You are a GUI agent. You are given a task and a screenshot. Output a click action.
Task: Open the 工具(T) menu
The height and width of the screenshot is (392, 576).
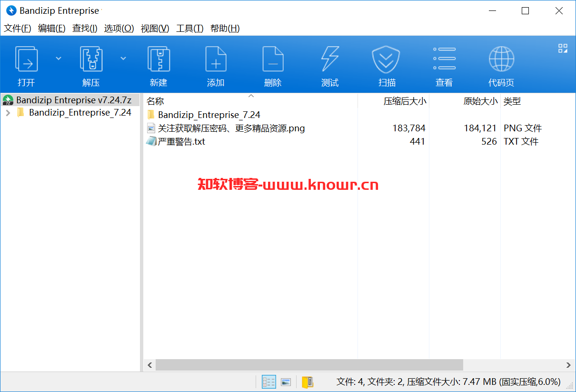tap(189, 29)
